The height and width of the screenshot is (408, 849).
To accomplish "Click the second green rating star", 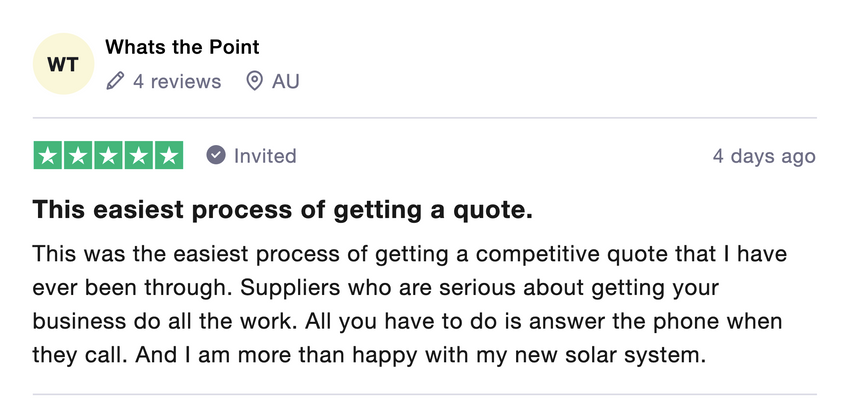I will (78, 155).
